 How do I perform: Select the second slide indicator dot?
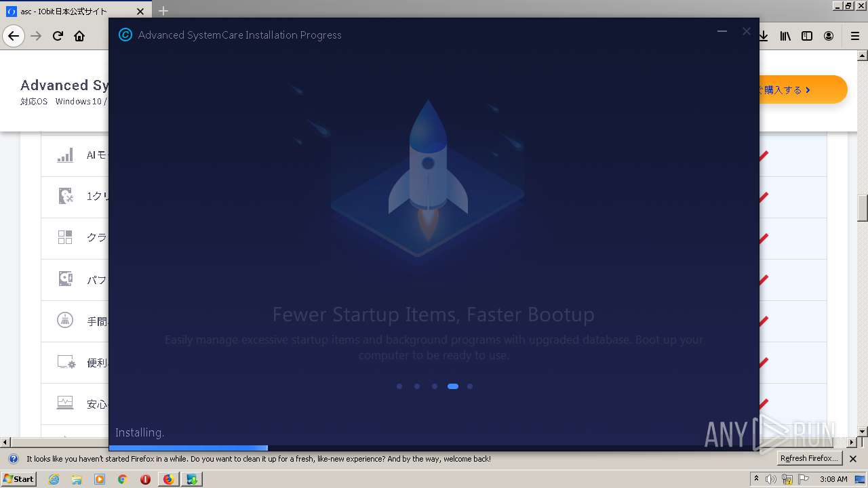point(417,386)
